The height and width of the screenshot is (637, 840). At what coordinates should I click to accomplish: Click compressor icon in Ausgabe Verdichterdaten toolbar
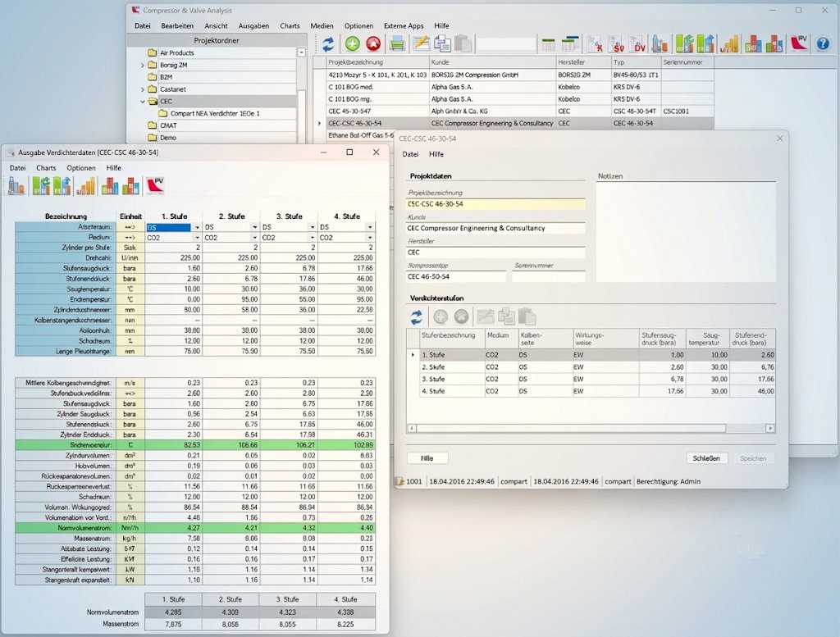[16, 186]
